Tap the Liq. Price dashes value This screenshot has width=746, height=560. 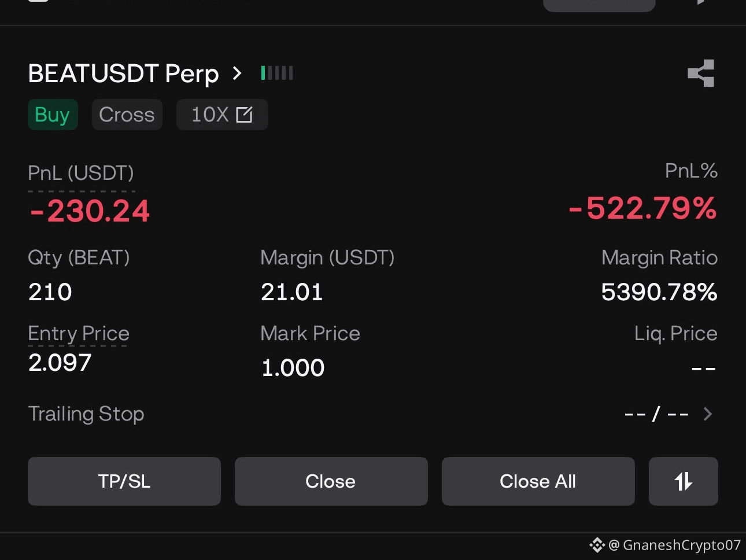click(x=704, y=368)
